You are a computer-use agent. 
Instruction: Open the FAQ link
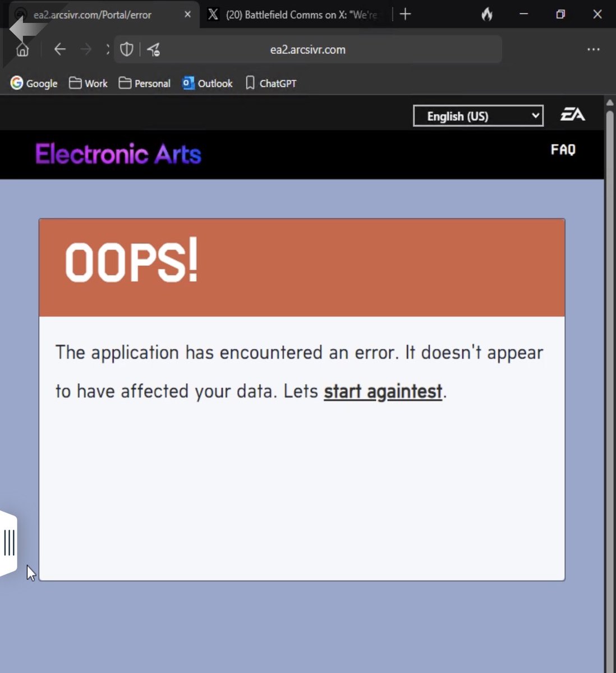click(x=563, y=149)
